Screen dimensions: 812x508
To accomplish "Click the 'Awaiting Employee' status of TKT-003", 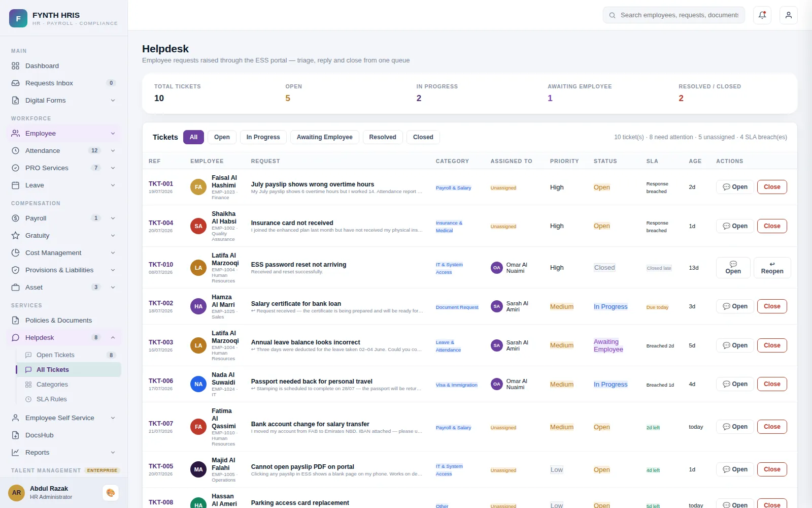I will (x=608, y=345).
